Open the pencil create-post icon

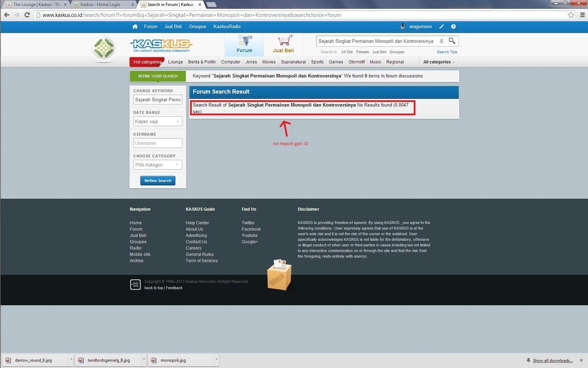click(x=441, y=27)
